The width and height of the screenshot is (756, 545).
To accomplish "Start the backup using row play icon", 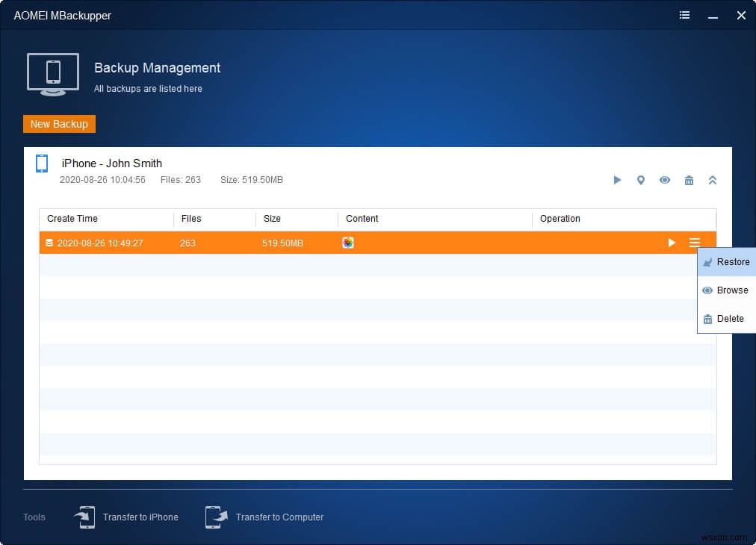I will click(672, 243).
